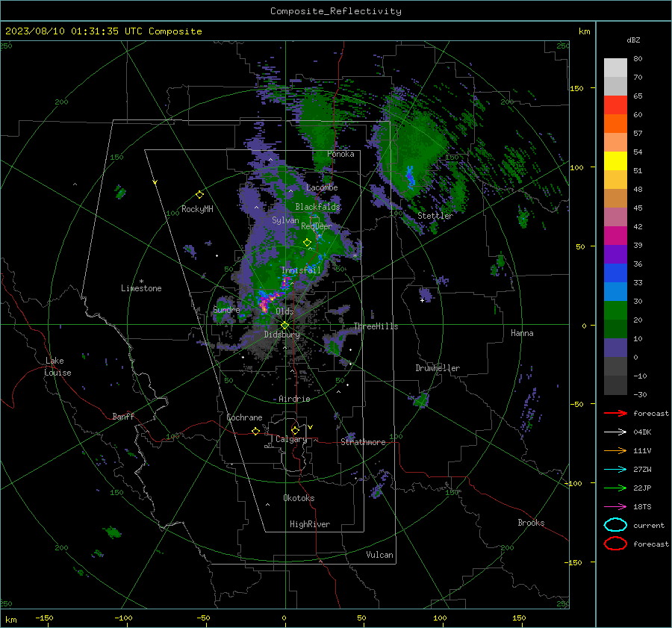Click the Calgary city label
The image size is (672, 628).
[291, 439]
